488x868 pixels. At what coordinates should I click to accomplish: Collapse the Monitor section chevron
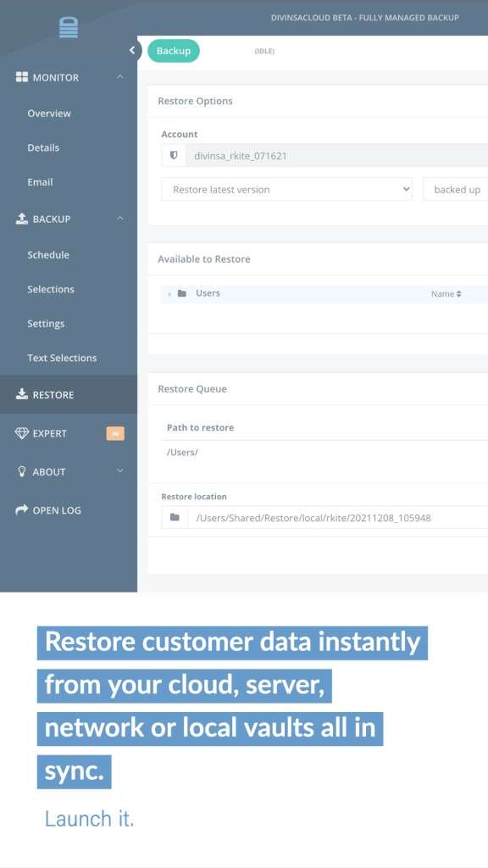pyautogui.click(x=120, y=77)
